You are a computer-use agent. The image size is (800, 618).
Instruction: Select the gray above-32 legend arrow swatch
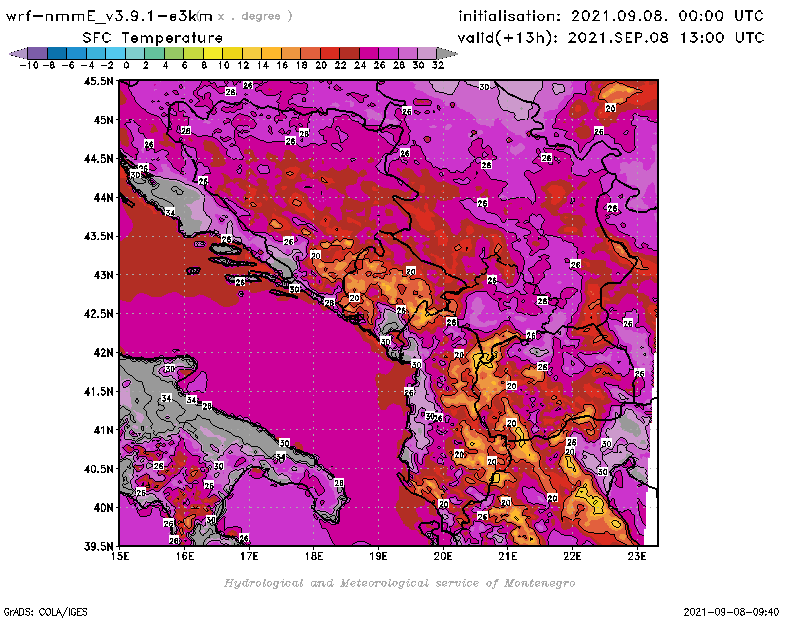(446, 53)
